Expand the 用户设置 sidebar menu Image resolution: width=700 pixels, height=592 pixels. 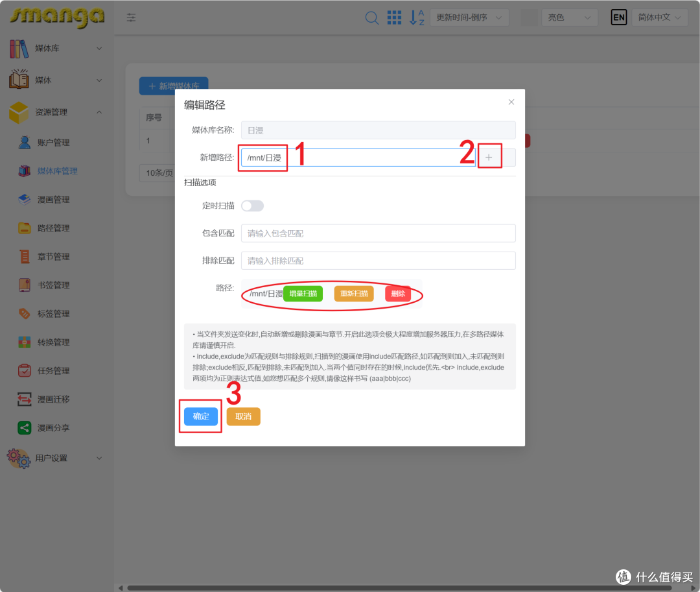tap(56, 458)
